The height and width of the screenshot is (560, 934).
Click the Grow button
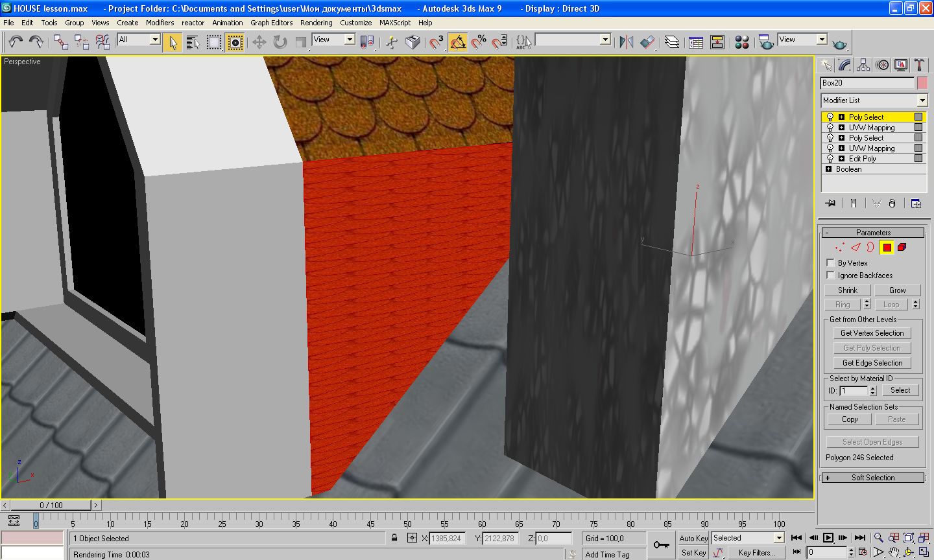(x=898, y=290)
